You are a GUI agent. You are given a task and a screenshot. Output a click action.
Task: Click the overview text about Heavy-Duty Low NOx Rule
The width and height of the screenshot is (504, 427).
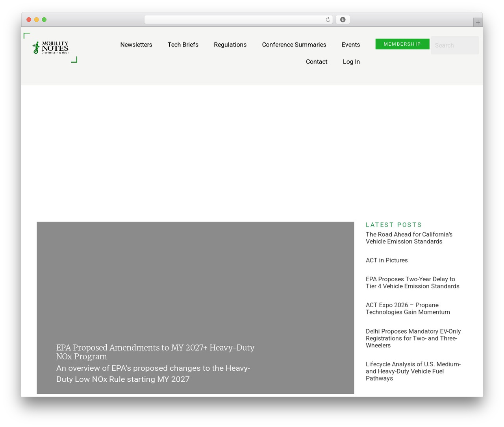[153, 373]
